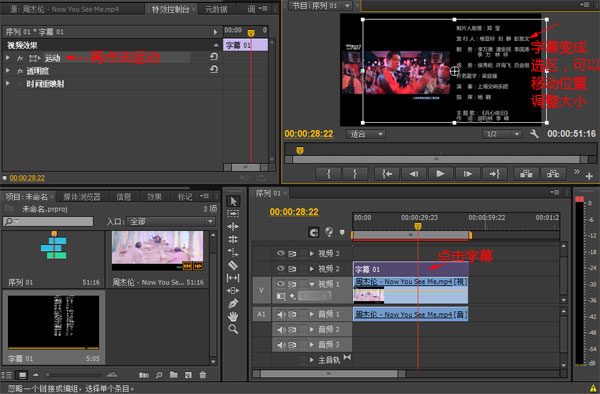Expand the 视频 3 track

click(312, 254)
